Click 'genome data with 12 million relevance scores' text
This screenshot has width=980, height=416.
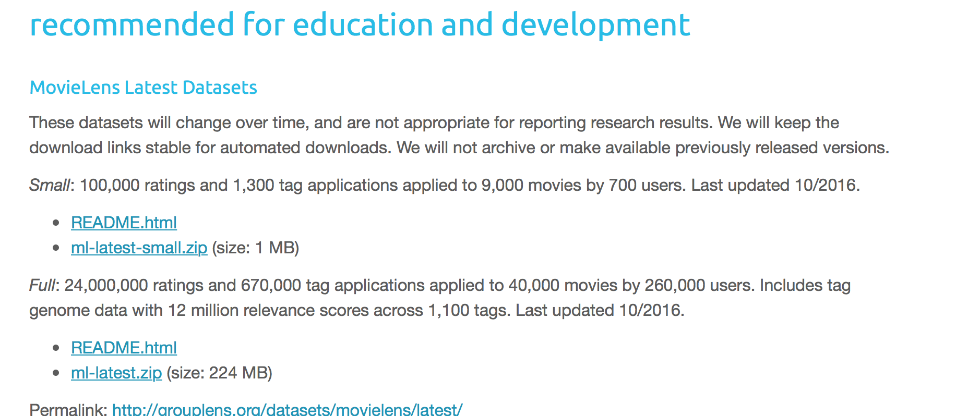[x=226, y=310]
